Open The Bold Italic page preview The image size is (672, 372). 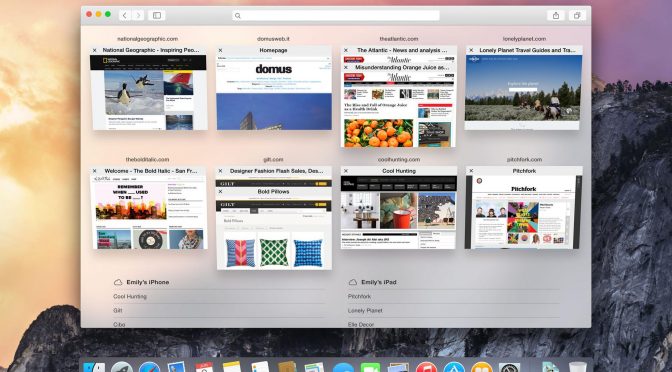(148, 212)
